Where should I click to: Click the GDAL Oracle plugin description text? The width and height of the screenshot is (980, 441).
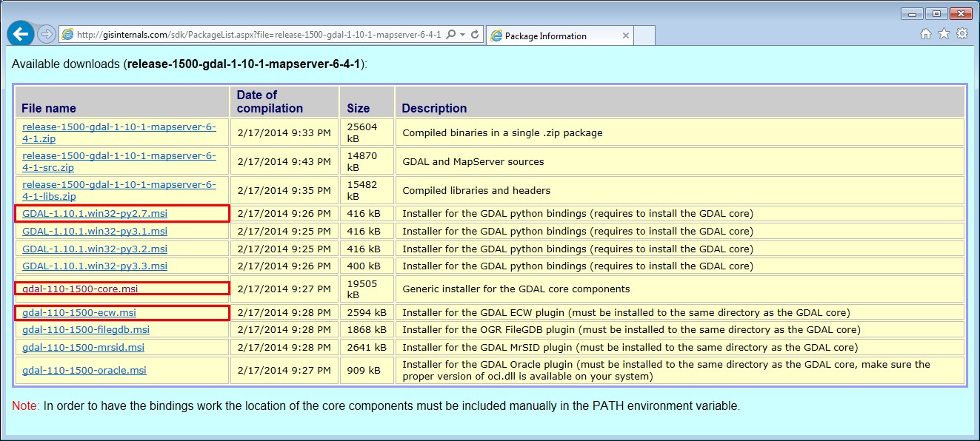click(x=666, y=370)
